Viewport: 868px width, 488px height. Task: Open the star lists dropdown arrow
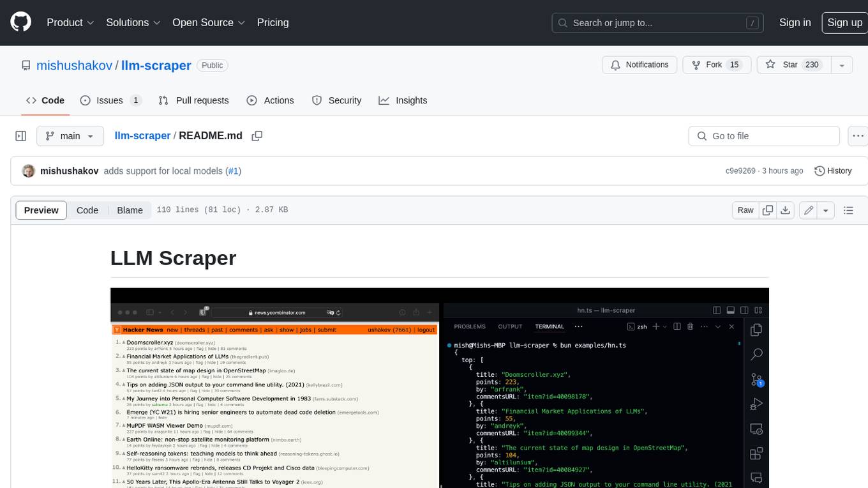(x=842, y=65)
